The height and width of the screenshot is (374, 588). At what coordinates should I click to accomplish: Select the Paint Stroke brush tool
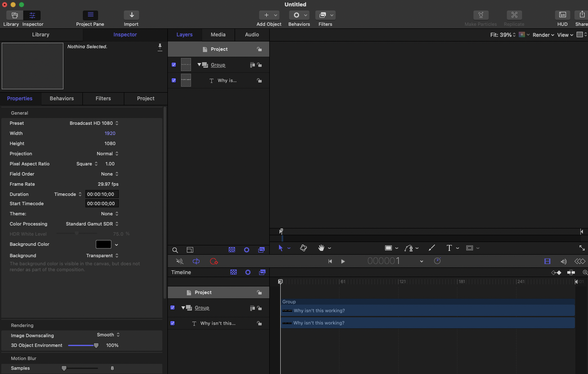coord(432,248)
